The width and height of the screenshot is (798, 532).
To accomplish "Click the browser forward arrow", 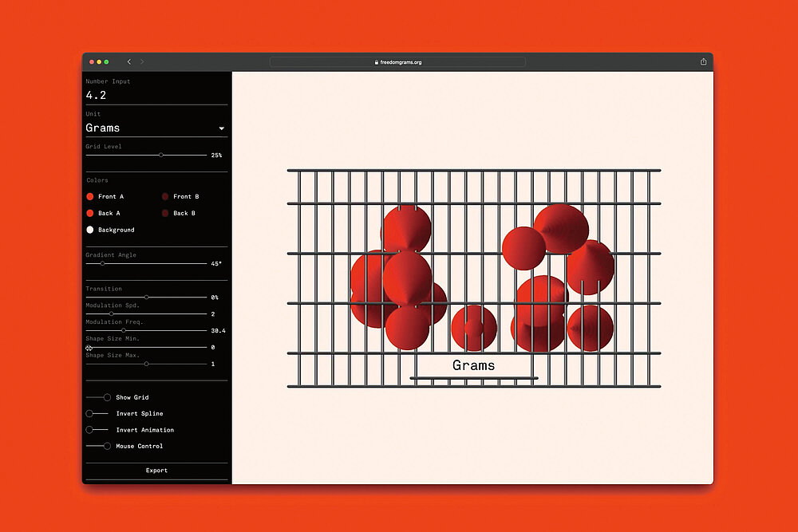I will click(142, 62).
